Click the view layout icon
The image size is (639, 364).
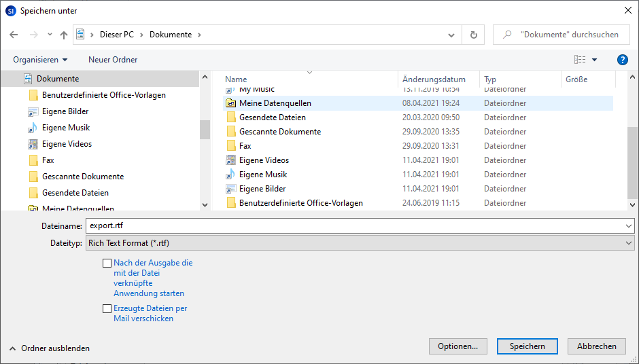point(580,60)
